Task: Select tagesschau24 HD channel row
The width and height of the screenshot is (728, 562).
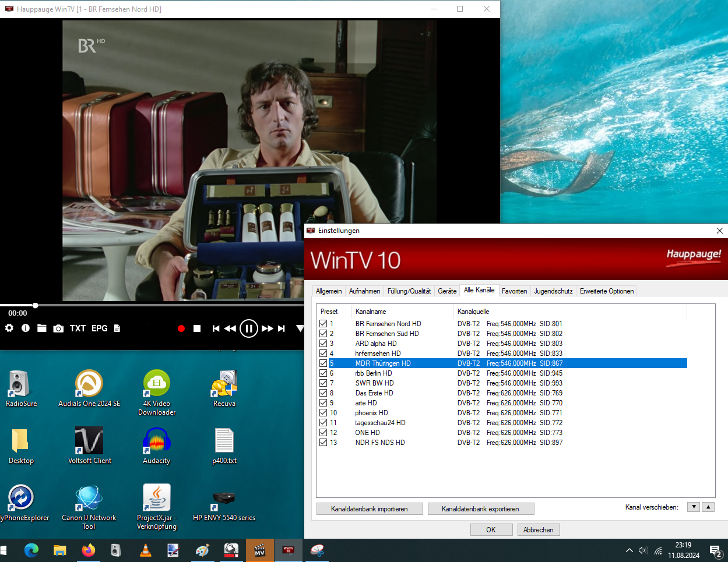Action: (502, 423)
